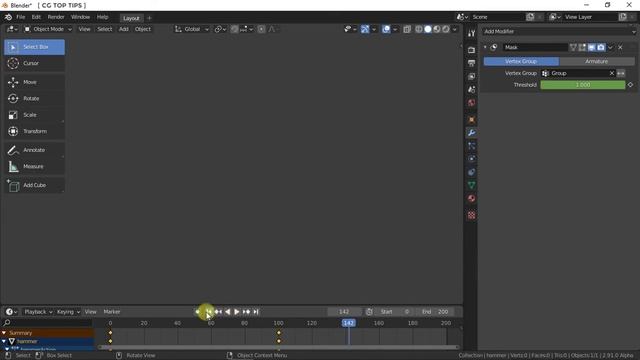Open the Playback dropdown in timeline
The image size is (640, 360).
pos(38,312)
